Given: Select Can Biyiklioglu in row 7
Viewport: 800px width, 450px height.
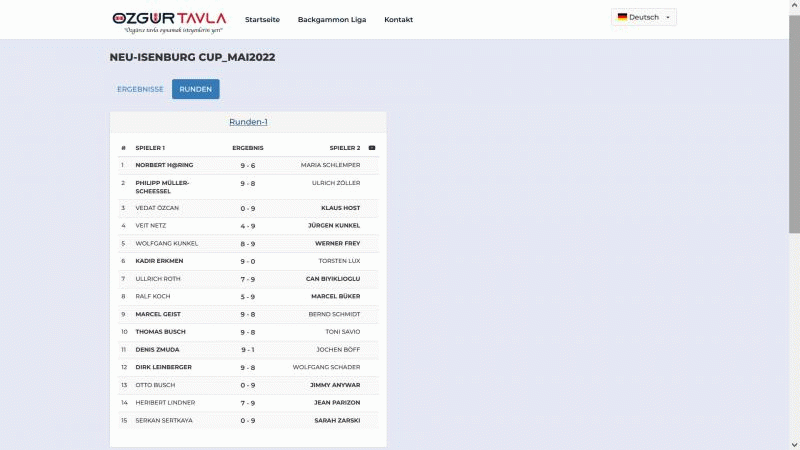Looking at the screenshot, I should pos(333,279).
